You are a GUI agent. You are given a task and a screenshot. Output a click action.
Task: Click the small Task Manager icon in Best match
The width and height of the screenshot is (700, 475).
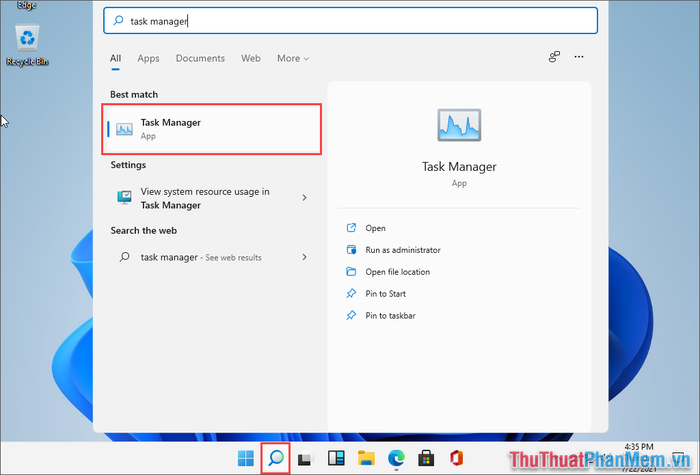point(124,129)
